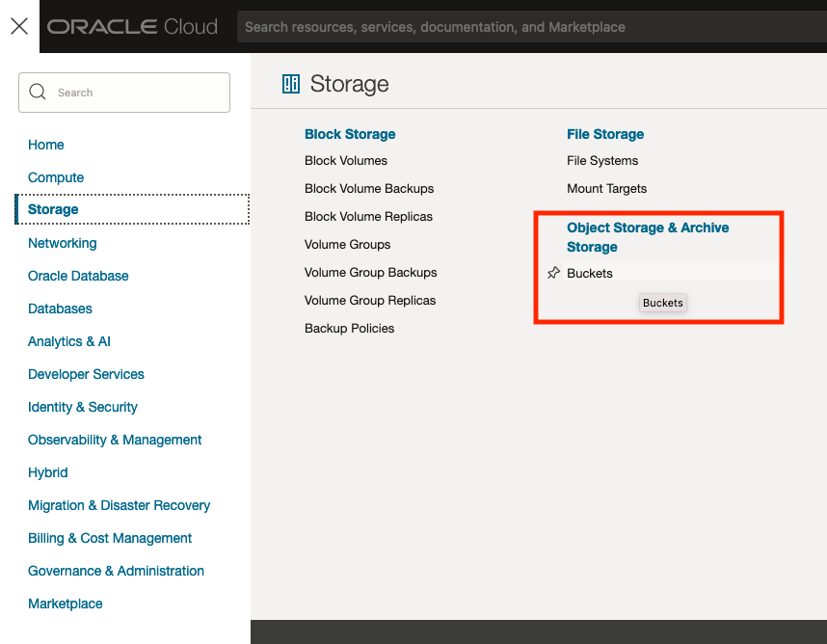
Task: Click the Oracle Cloud logo
Action: point(133,27)
